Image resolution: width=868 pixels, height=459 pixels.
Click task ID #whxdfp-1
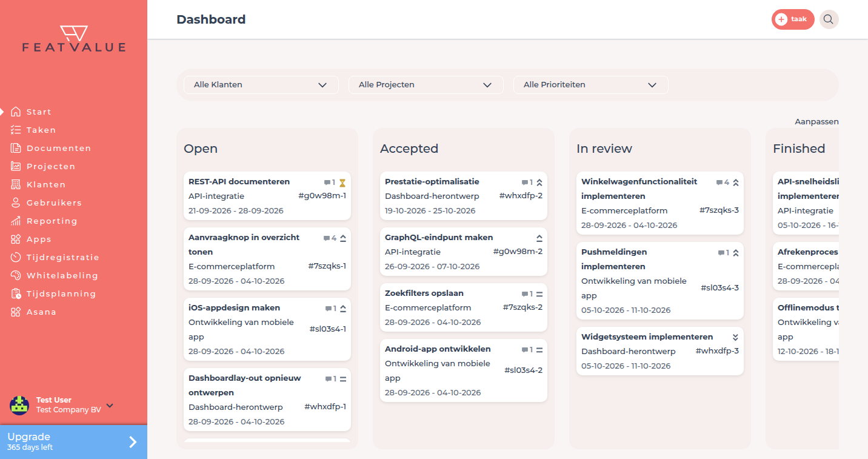pyautogui.click(x=325, y=407)
